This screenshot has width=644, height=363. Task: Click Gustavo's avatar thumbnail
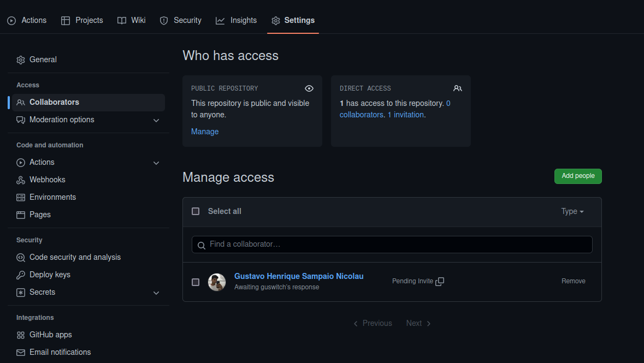click(x=217, y=282)
